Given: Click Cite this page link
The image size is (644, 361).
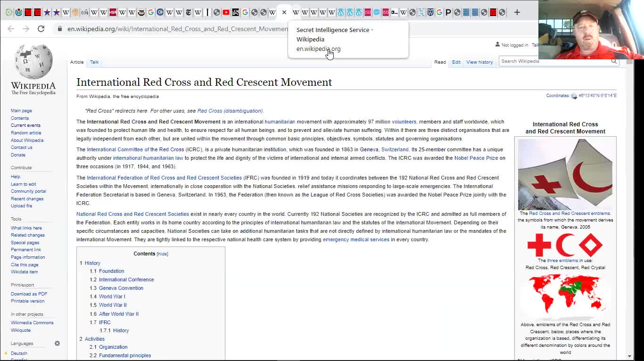Looking at the screenshot, I should coord(25,265).
